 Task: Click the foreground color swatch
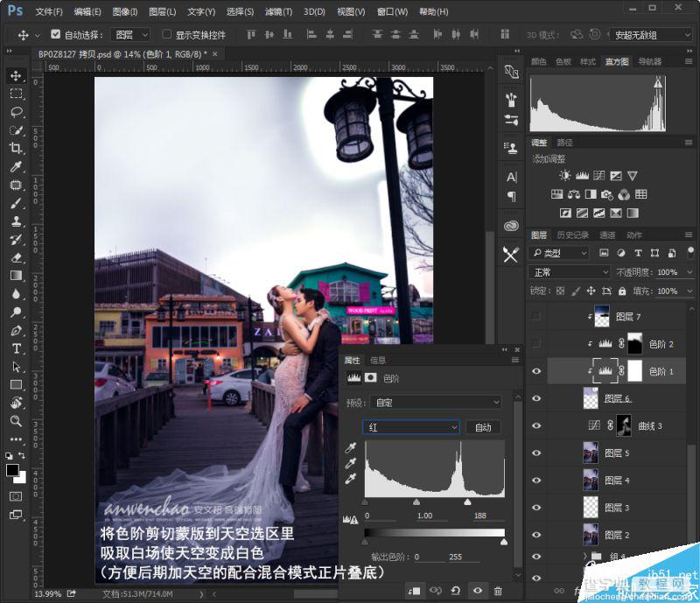coord(12,470)
